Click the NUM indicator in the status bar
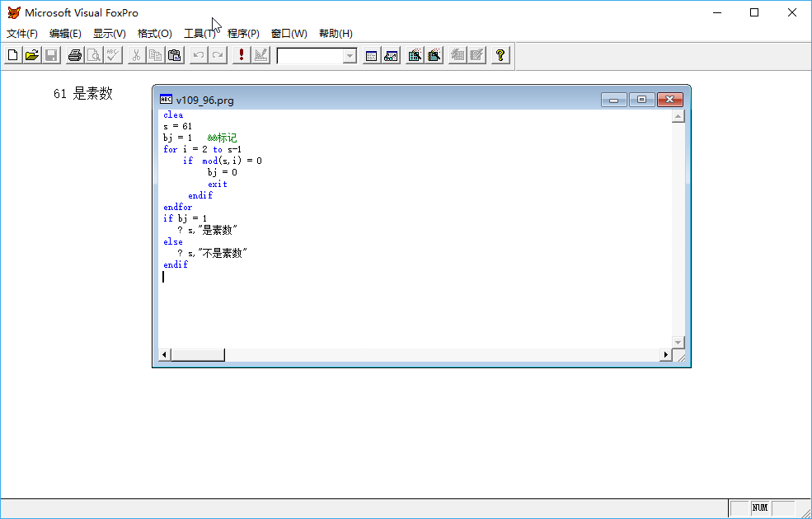The height and width of the screenshot is (519, 812). tap(760, 507)
